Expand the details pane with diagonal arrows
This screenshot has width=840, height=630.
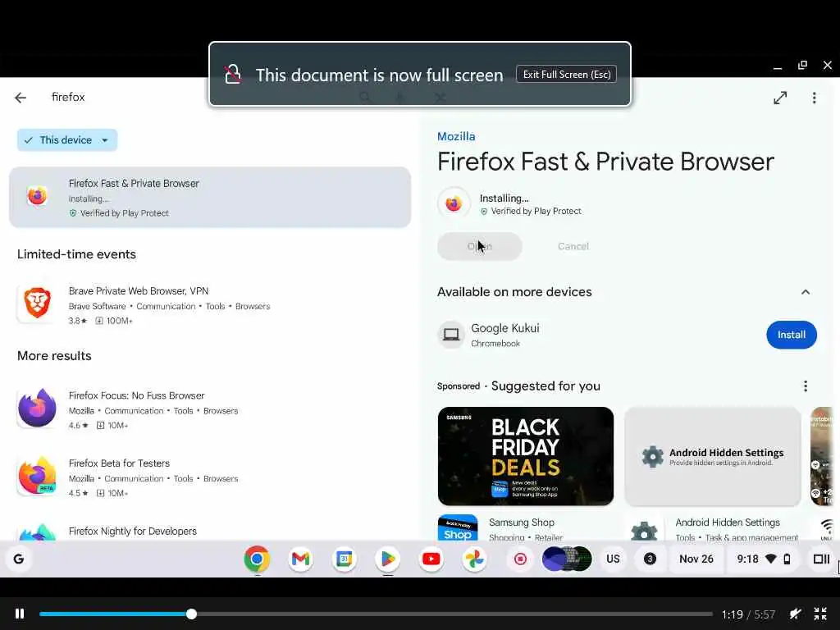[780, 98]
